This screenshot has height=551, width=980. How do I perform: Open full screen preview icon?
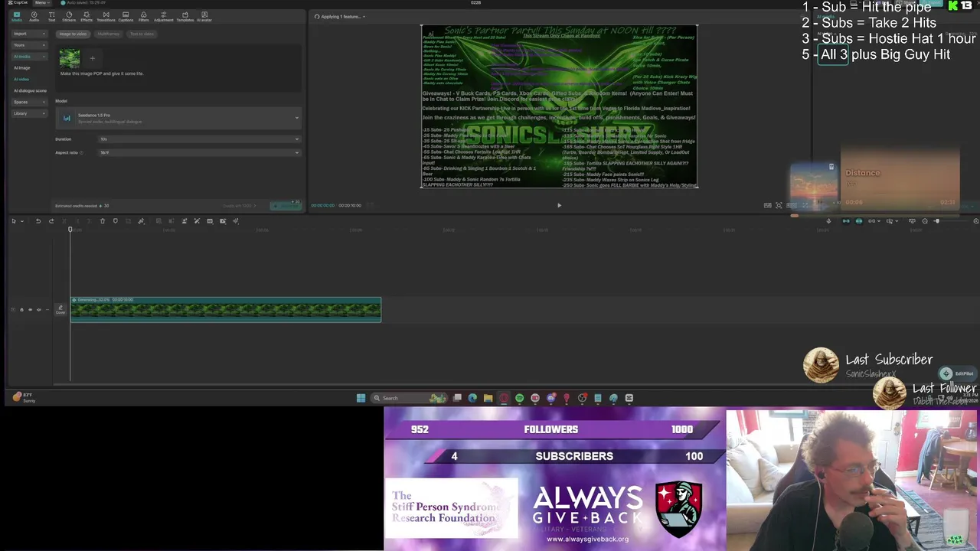[x=805, y=205]
